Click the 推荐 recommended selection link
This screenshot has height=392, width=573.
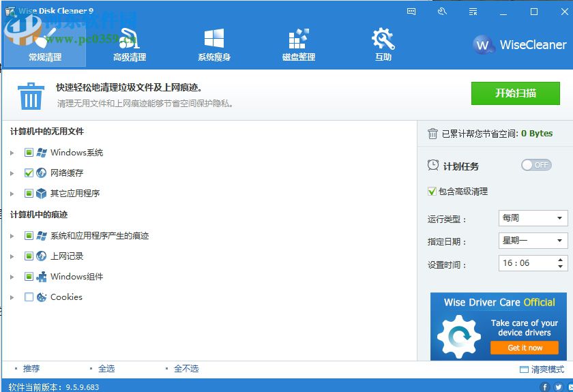tap(31, 369)
